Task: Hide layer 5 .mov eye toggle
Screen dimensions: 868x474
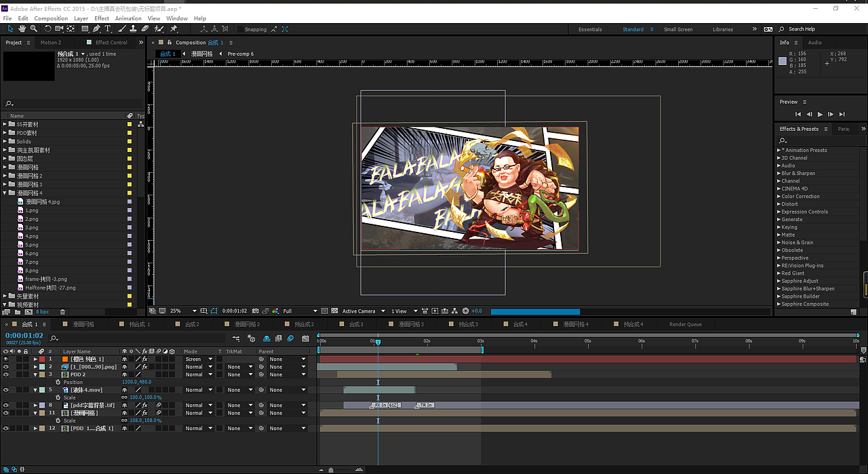Action: point(6,390)
